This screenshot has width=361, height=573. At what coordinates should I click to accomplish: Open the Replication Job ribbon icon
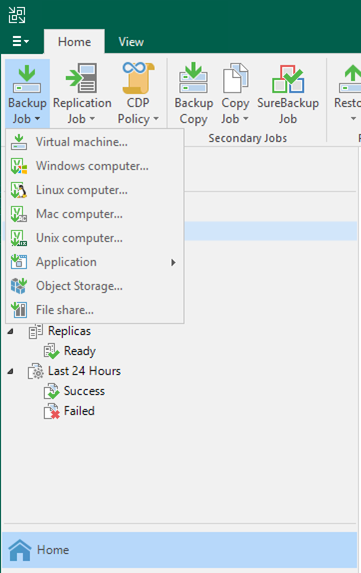(x=81, y=78)
